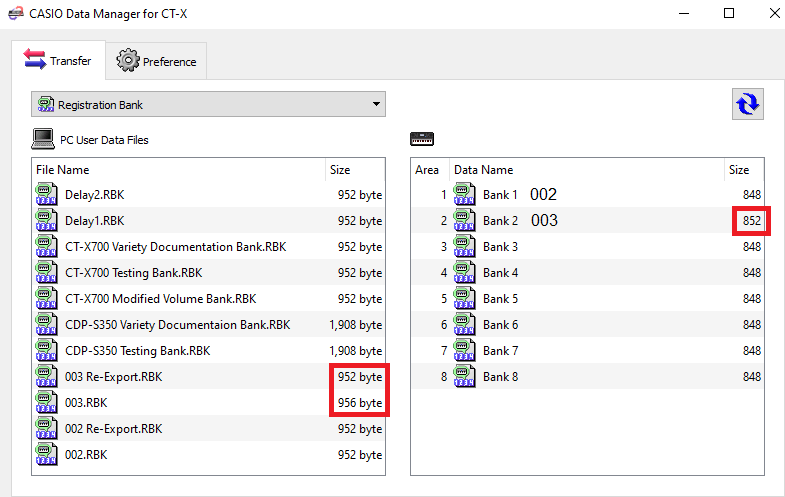
Task: Click the keyboard instrument icon
Action: (422, 139)
